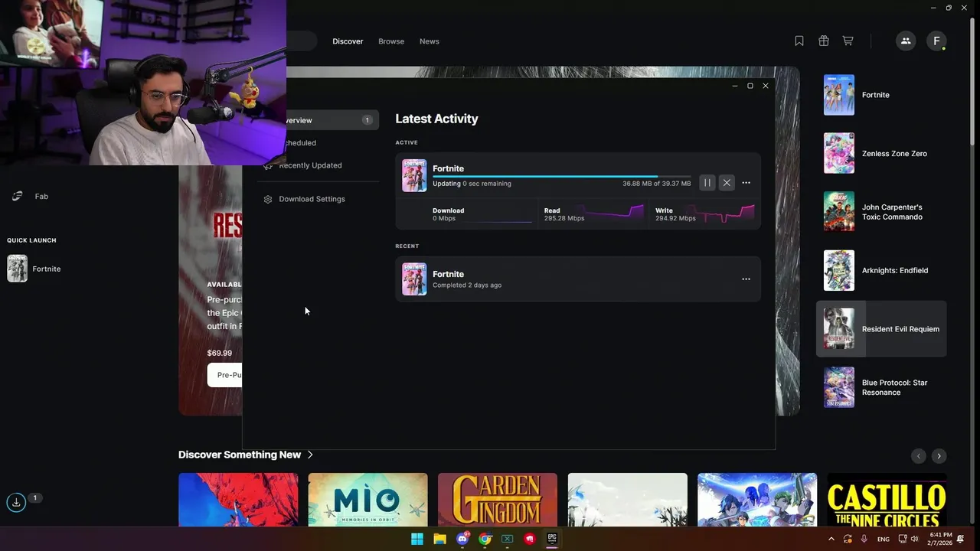Open the MIO Memories in Orbit card

click(367, 500)
